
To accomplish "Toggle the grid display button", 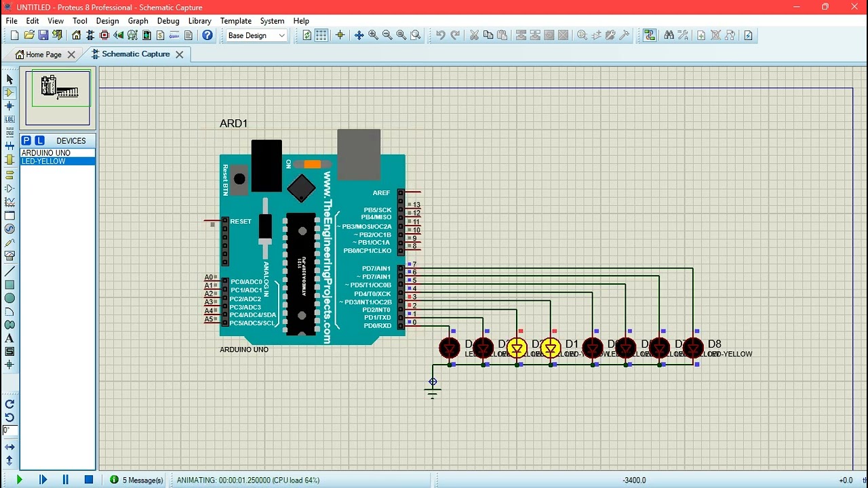I will pos(321,35).
